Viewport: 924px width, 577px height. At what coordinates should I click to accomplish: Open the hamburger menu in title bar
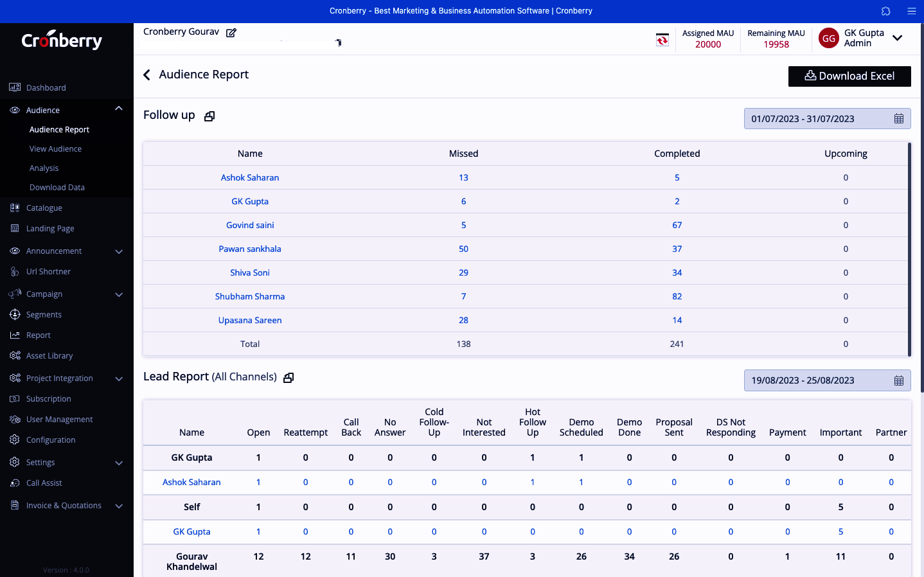pos(911,11)
